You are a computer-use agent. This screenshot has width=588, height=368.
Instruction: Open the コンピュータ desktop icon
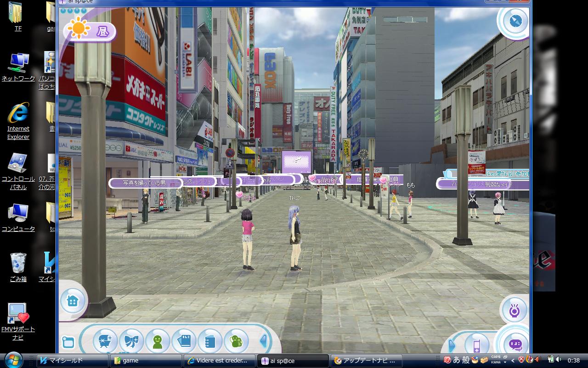18,217
